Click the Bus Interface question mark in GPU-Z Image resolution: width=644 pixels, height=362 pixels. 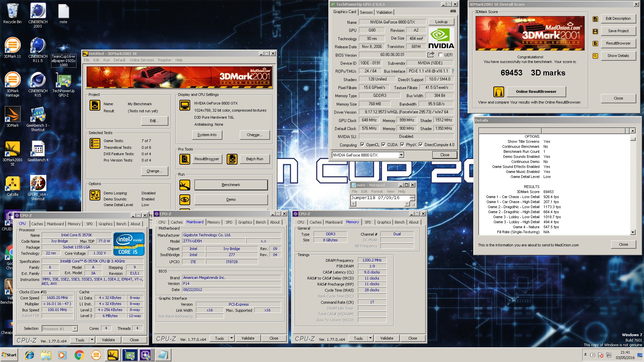[453, 71]
